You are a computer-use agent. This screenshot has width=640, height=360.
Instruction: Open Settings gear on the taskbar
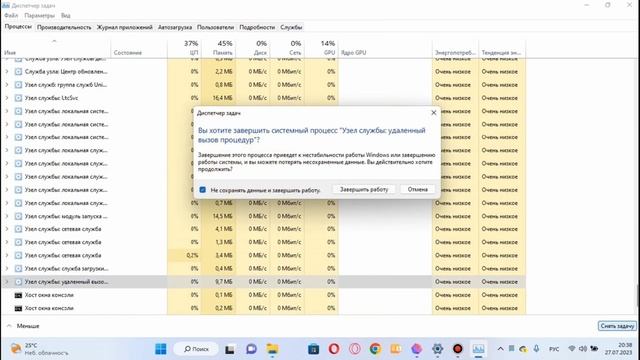[x=437, y=349]
